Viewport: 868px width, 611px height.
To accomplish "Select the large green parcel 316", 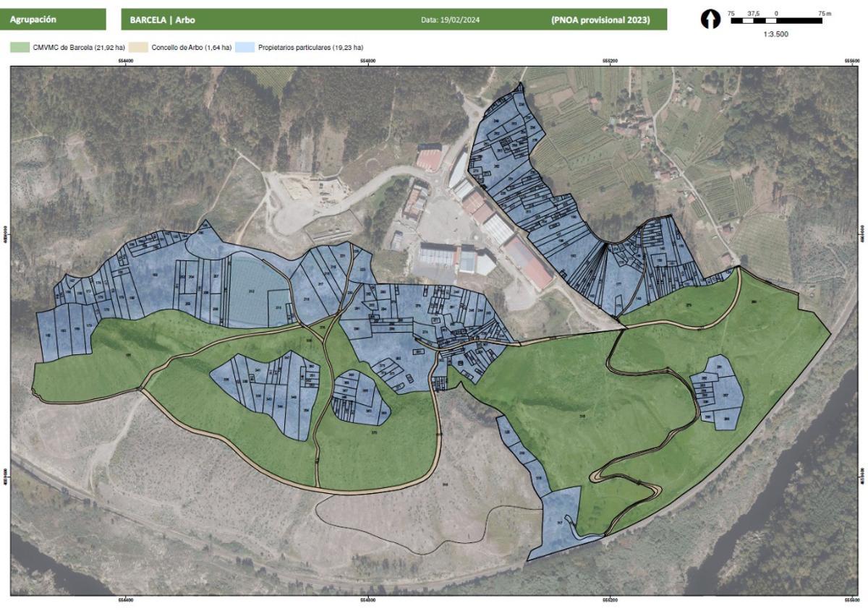I will 582,416.
